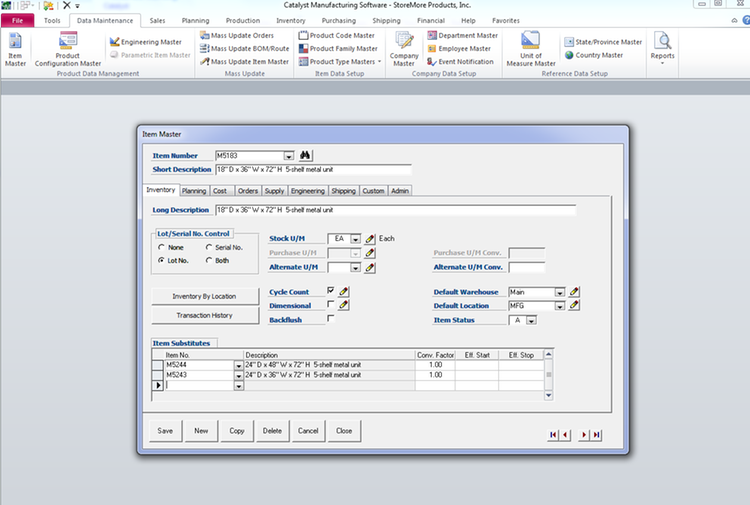Click the Delete button
Viewport: 750px width, 505px height.
tap(272, 431)
